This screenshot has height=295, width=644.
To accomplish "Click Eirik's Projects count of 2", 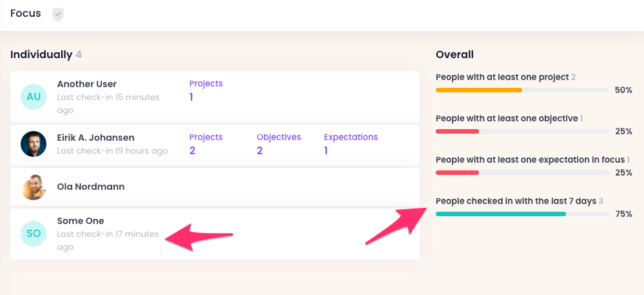I will (x=192, y=150).
